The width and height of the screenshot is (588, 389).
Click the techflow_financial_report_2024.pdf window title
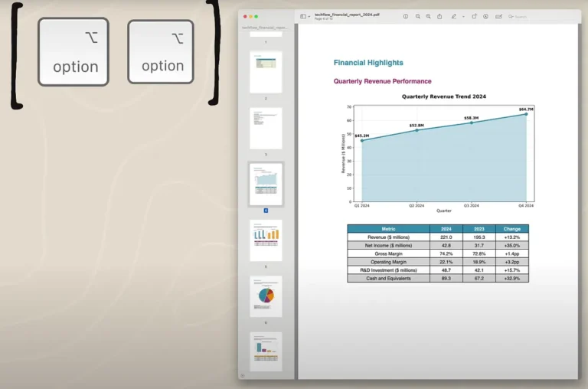(347, 15)
